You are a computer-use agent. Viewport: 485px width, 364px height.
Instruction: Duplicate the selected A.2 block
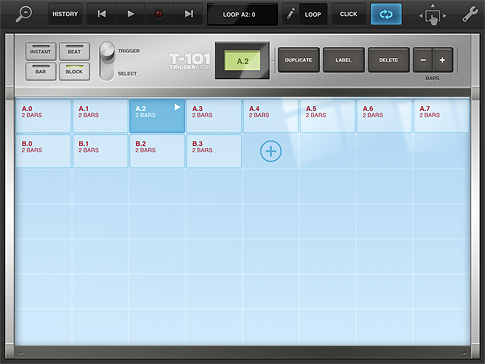(298, 60)
